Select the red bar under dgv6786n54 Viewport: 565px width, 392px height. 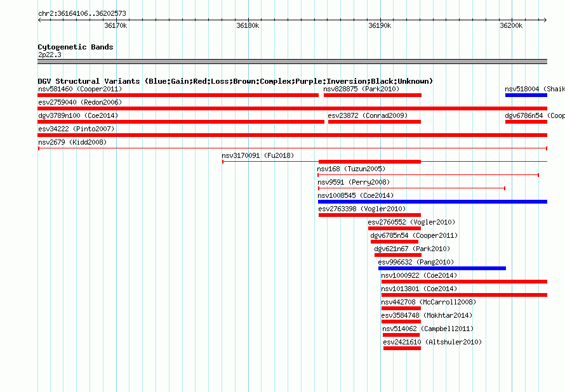tap(526, 122)
